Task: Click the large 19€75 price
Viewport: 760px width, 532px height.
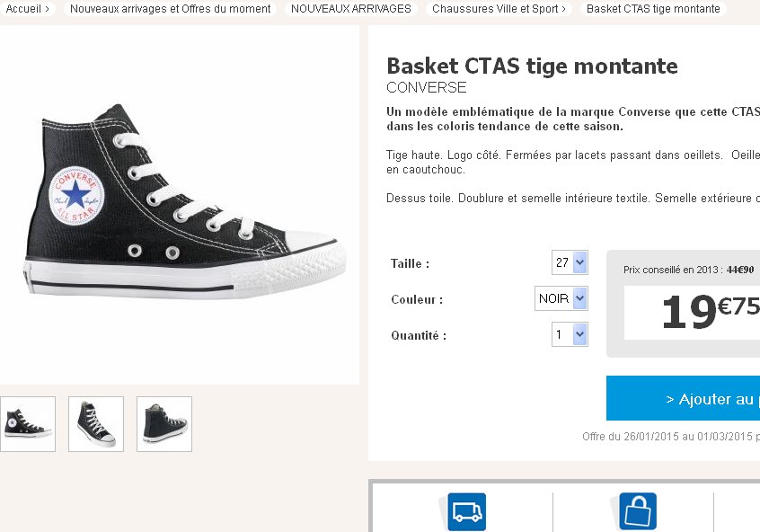Action: click(x=710, y=312)
